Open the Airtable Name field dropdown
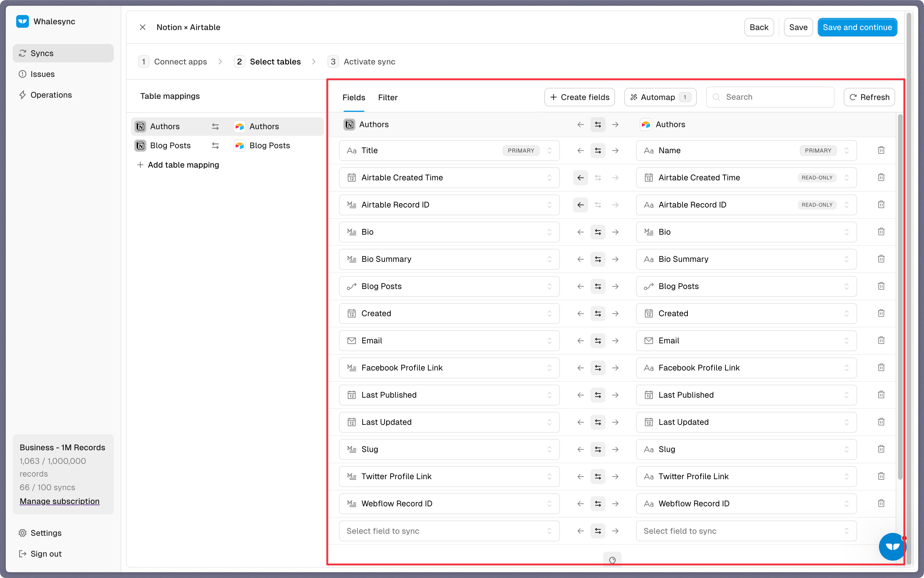This screenshot has width=924, height=578. tap(746, 151)
